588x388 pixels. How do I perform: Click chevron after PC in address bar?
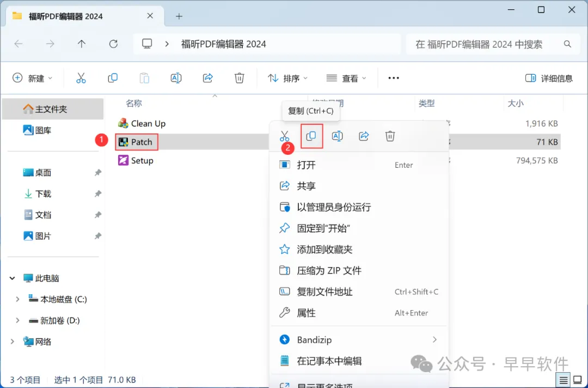(167, 44)
